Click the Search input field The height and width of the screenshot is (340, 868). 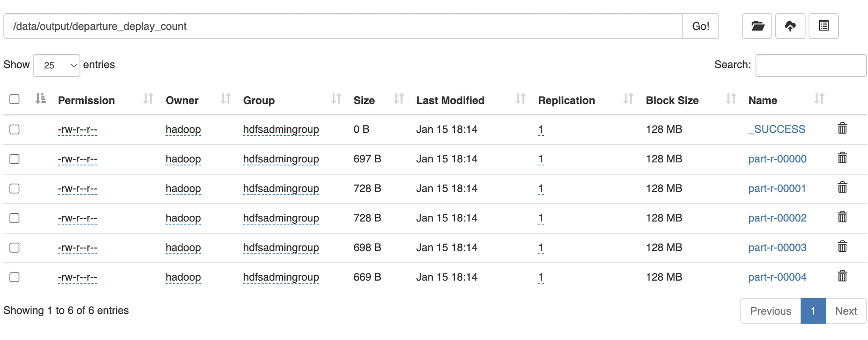(810, 65)
